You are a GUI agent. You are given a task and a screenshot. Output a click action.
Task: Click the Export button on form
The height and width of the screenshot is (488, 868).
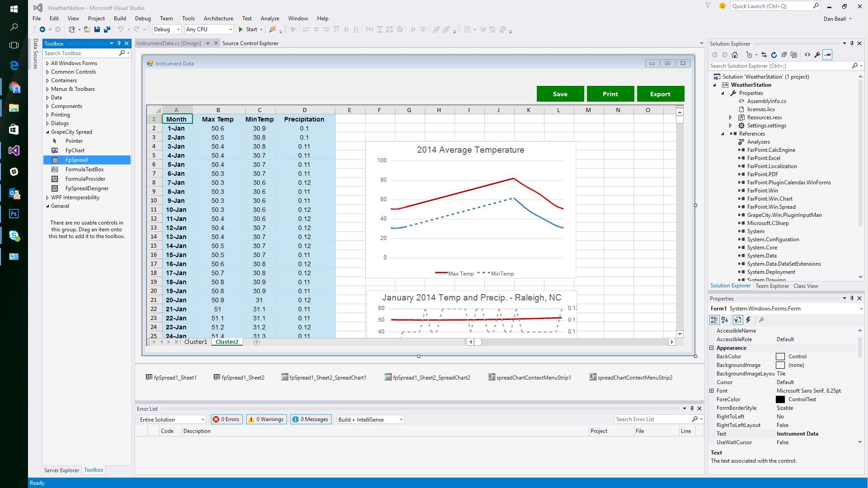tap(660, 94)
